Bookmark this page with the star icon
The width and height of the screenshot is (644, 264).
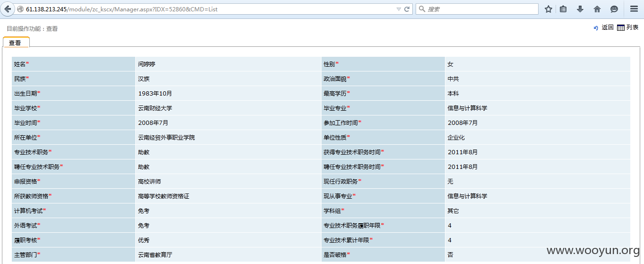pyautogui.click(x=548, y=9)
